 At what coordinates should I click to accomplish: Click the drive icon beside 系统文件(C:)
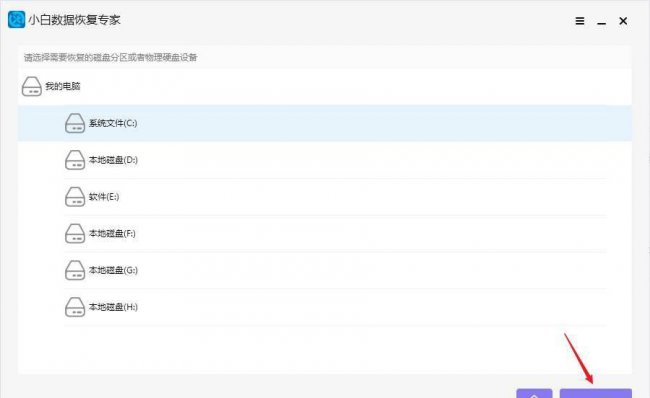[x=75, y=123]
